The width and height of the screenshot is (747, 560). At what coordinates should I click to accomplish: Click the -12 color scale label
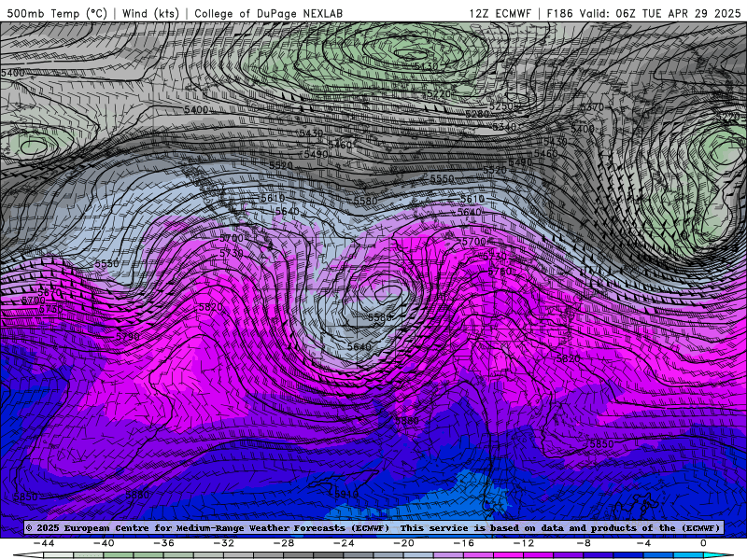(524, 543)
